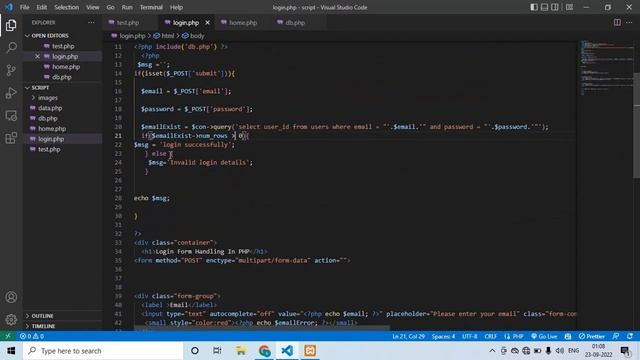Open Remote Explorer icon

pos(11,116)
